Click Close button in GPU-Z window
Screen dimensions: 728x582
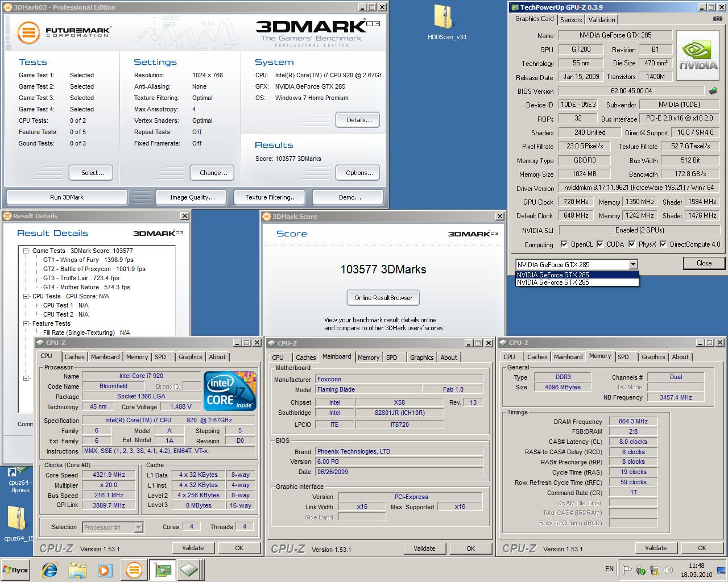(704, 263)
